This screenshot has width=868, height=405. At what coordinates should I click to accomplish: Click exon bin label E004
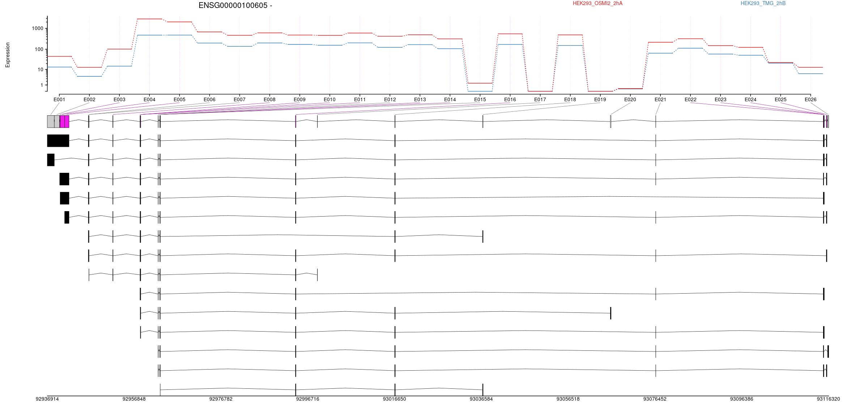(149, 99)
